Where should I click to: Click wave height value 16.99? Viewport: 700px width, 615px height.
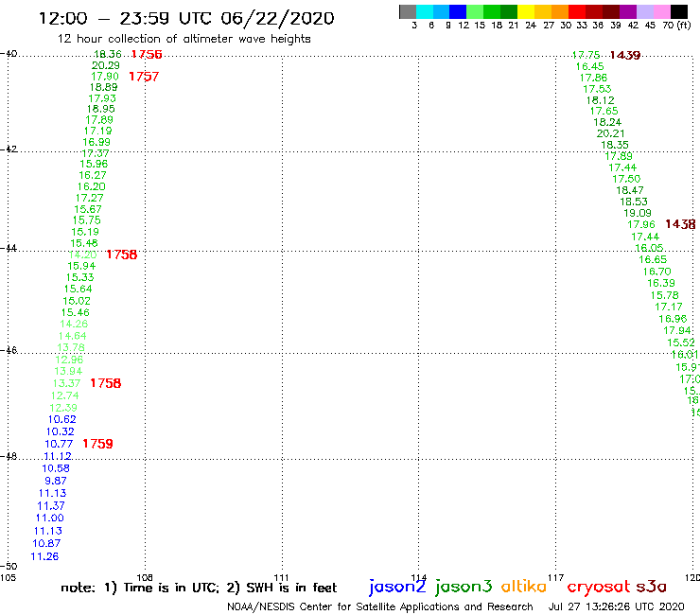click(96, 142)
